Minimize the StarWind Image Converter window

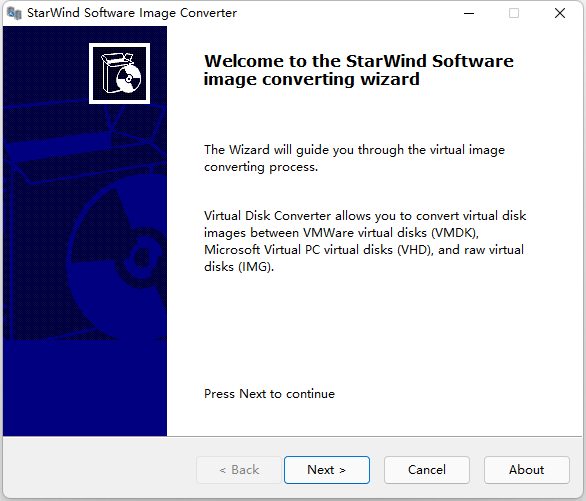pos(469,13)
